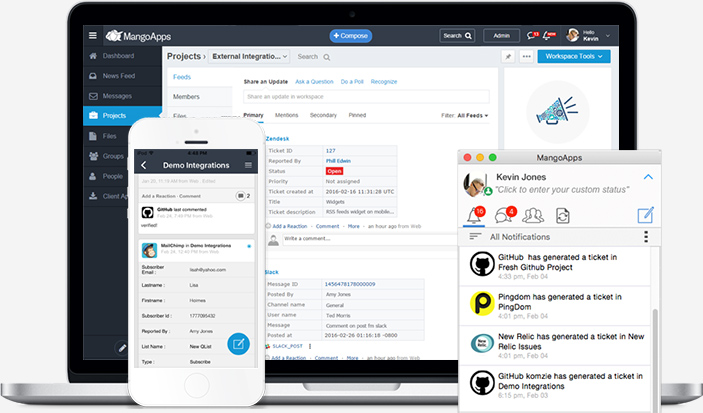Open notifications bell tab with 16 badge
This screenshot has width=703, height=413.
point(475,215)
